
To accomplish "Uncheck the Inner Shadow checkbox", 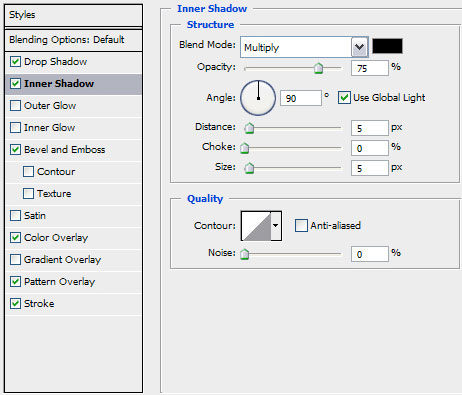I will click(15, 84).
